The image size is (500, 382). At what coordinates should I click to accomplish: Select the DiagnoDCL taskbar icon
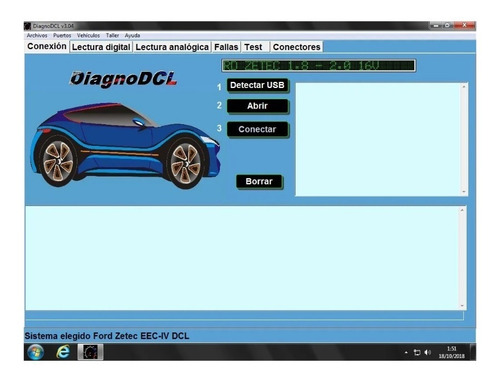point(90,352)
